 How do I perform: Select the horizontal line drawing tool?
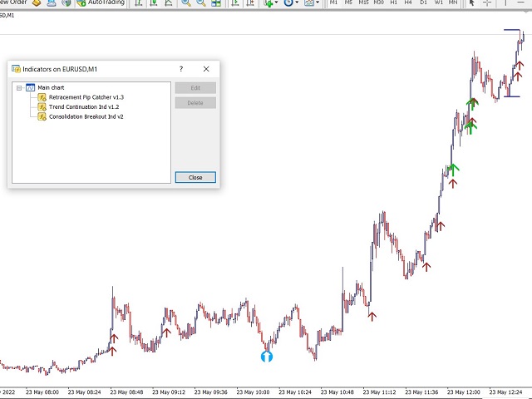(520, 2)
